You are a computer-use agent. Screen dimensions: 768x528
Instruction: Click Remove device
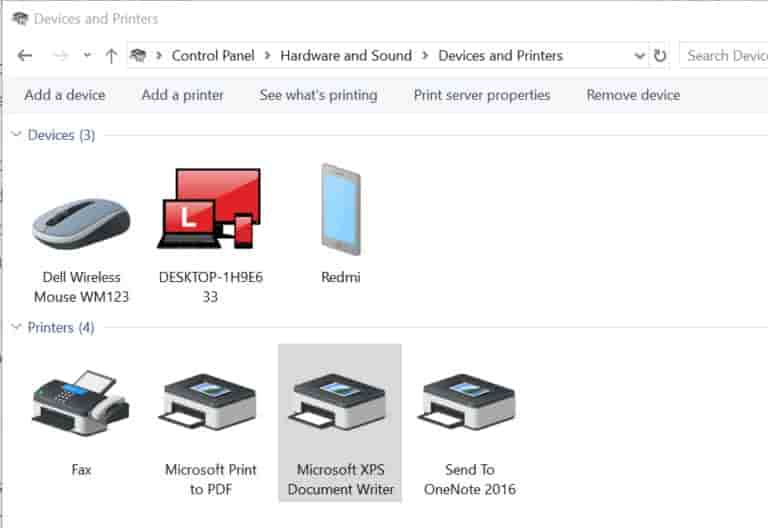[633, 95]
